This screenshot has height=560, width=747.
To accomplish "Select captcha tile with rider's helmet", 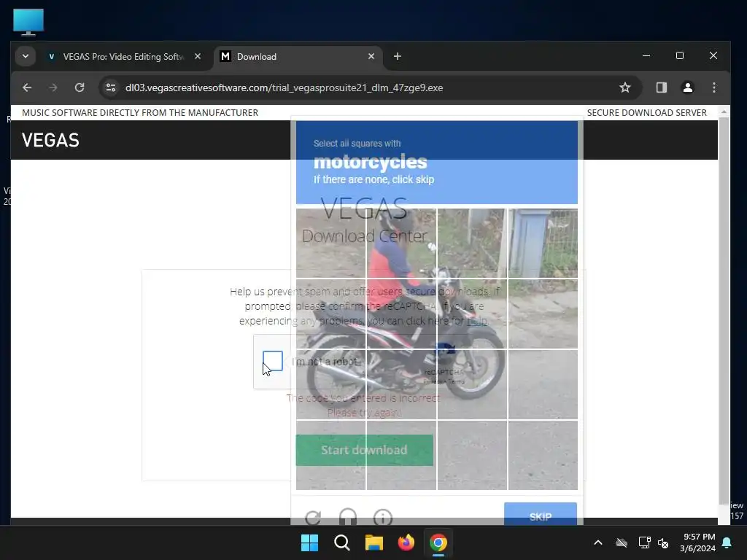I will tap(401, 243).
